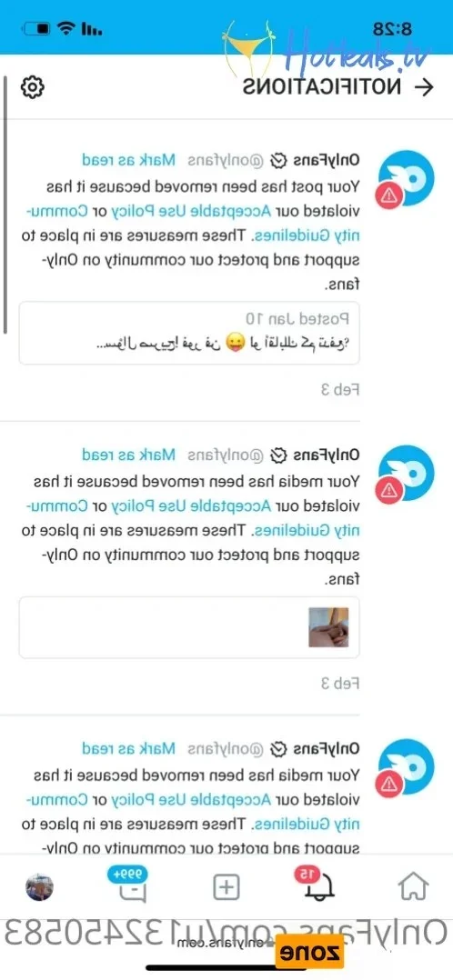The image size is (453, 980).
Task: Open the removed media thumbnail
Action: [x=328, y=627]
